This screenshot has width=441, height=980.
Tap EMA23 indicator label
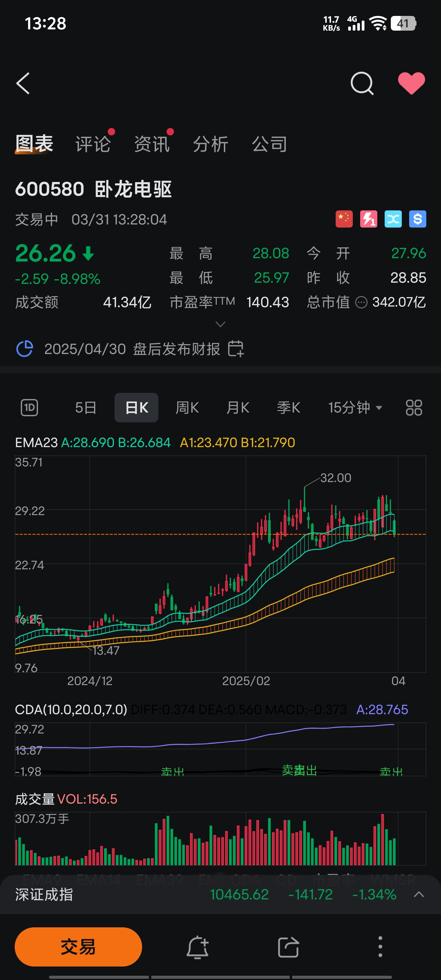[36, 443]
